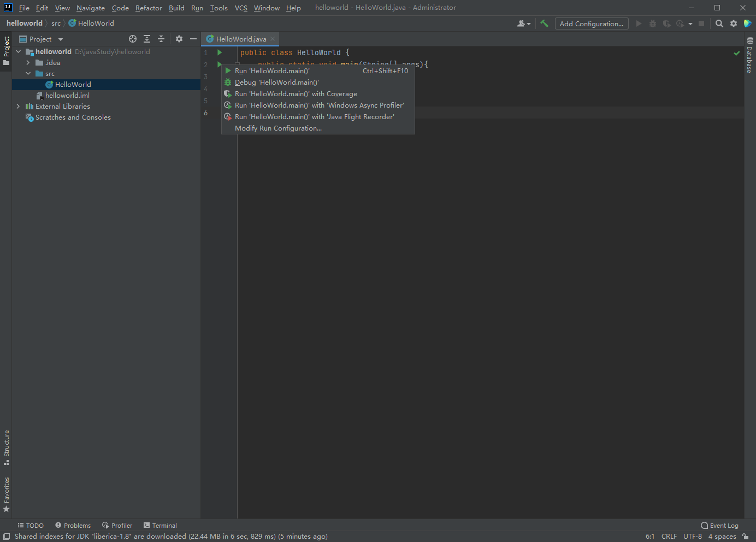Open the Event Log
The height and width of the screenshot is (542, 756).
(719, 526)
